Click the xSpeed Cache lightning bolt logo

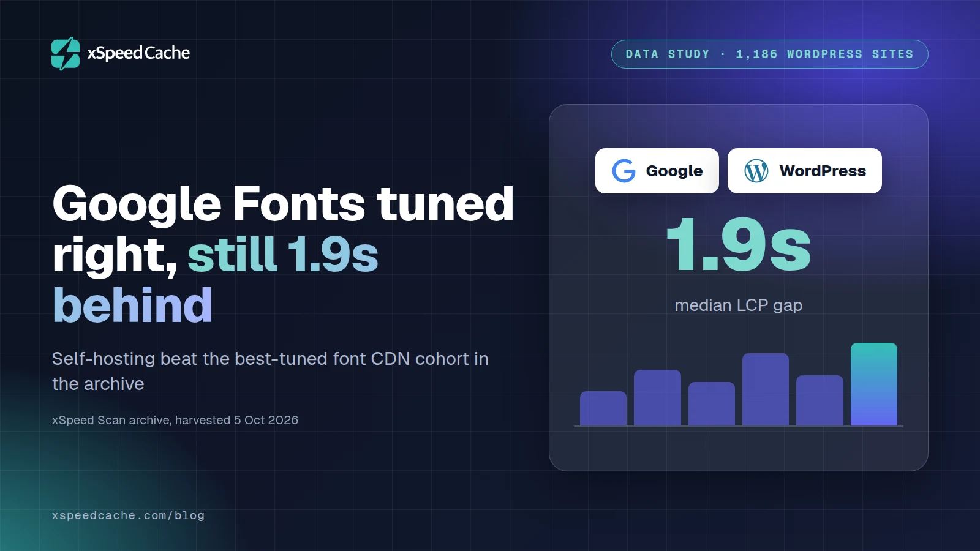tap(66, 54)
